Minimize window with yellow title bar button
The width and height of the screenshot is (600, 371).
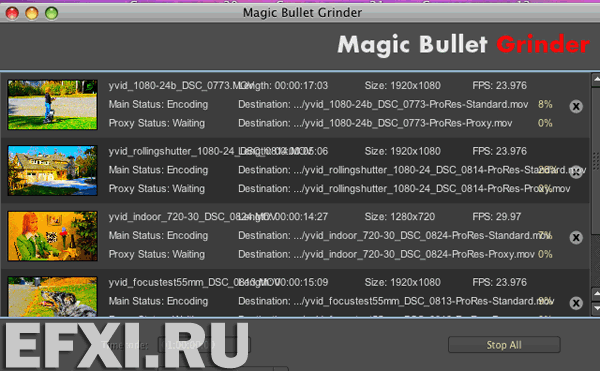[x=32, y=13]
